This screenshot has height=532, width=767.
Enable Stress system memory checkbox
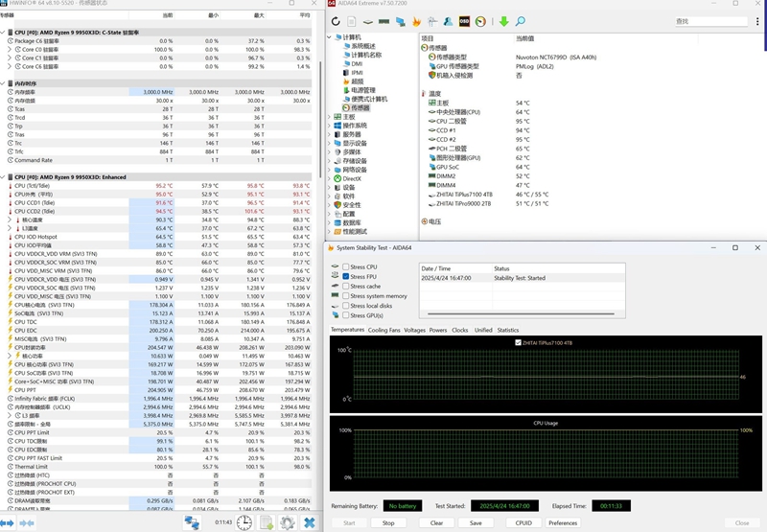point(346,296)
